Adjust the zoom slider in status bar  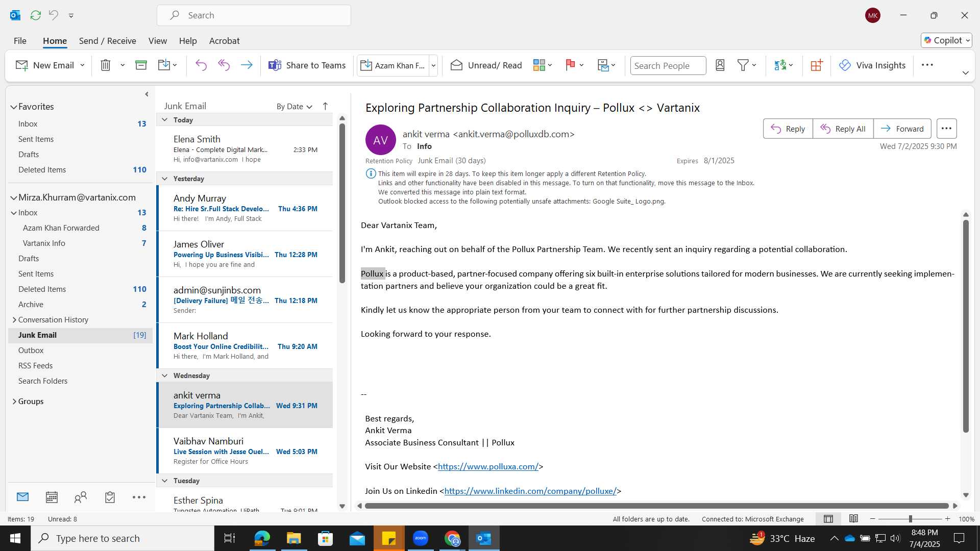(910, 519)
